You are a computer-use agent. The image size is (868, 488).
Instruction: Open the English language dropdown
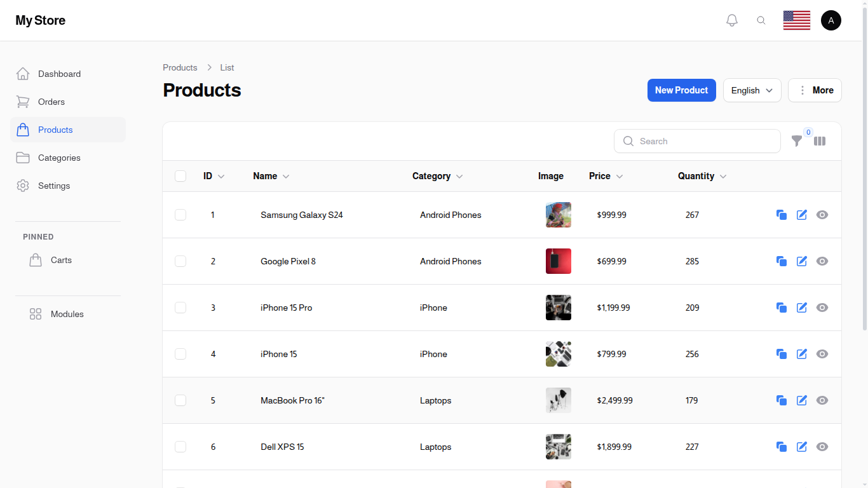752,90
